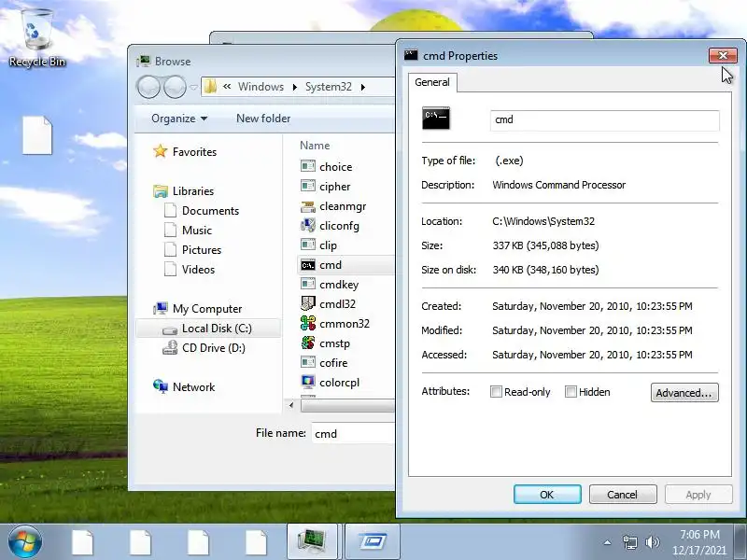Image resolution: width=747 pixels, height=560 pixels.
Task: Select the clip file
Action: 329,245
